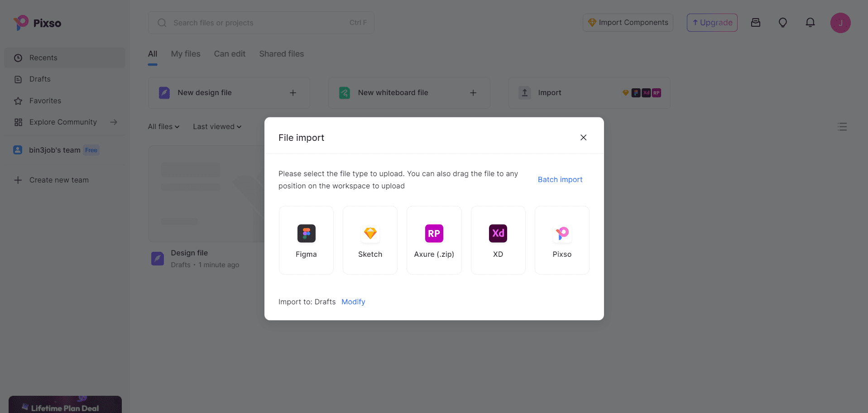Switch to list view layout
The height and width of the screenshot is (413, 868).
point(842,127)
